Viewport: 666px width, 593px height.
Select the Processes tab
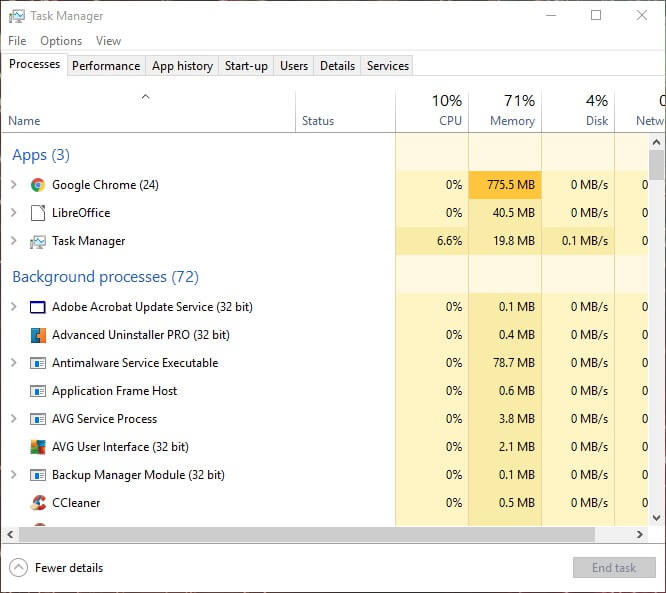(x=34, y=65)
